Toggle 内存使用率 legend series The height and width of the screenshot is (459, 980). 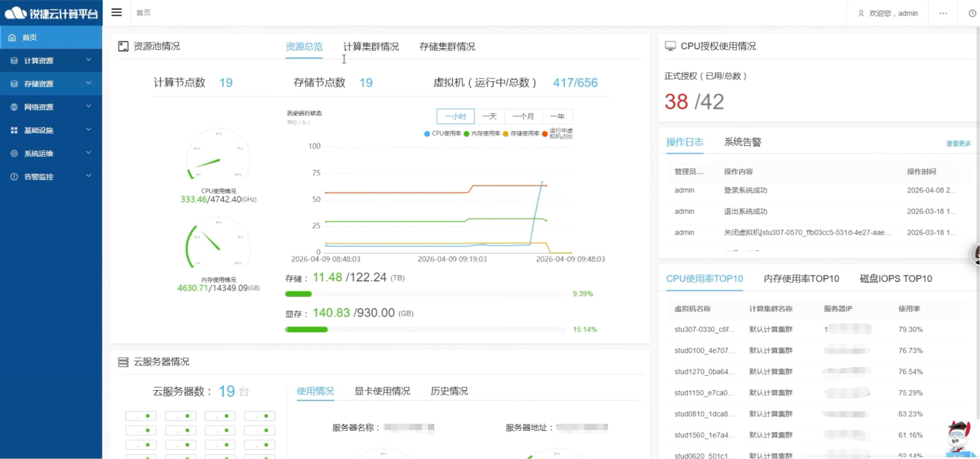click(482, 133)
